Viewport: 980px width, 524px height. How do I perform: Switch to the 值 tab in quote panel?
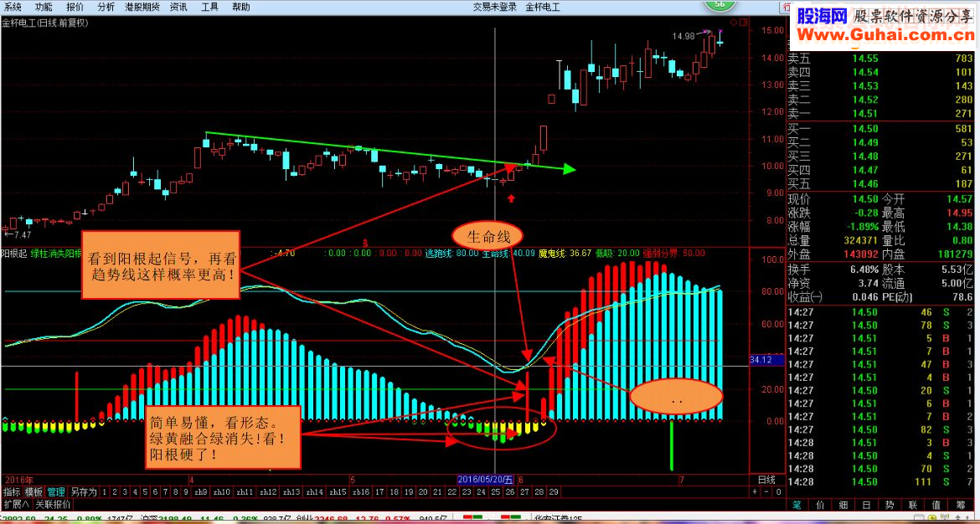(935, 505)
